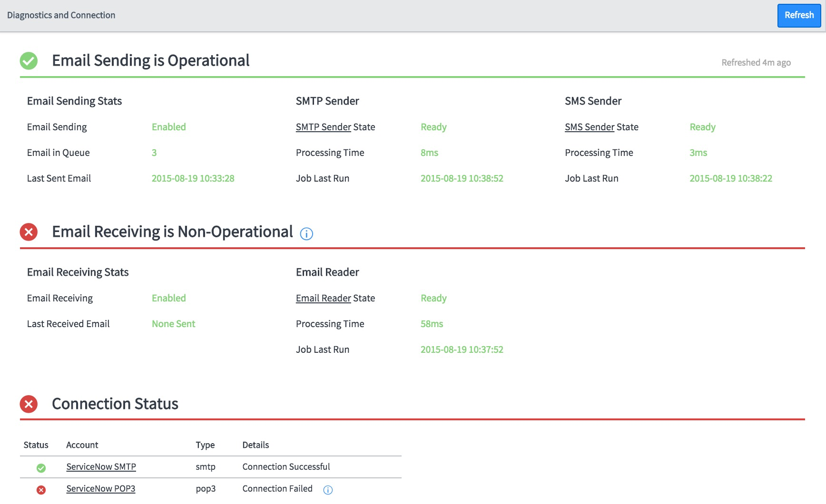Image resolution: width=826 pixels, height=504 pixels.
Task: Click red failed status icon in ServiceNow POP3 row
Action: pos(41,490)
